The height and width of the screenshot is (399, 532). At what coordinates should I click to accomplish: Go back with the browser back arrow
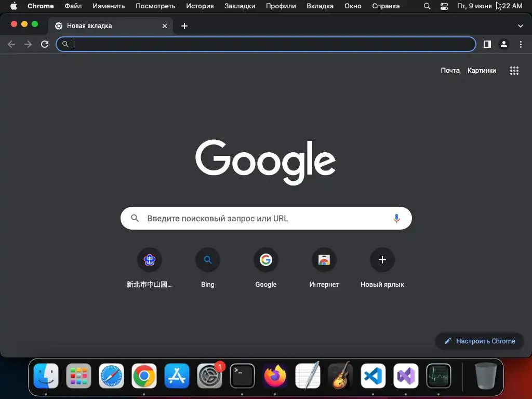[11, 44]
